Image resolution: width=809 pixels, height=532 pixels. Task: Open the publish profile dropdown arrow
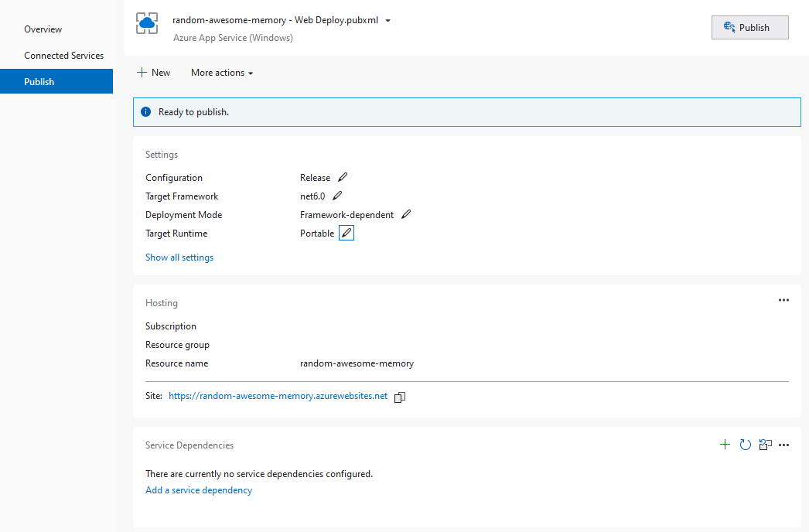(388, 21)
